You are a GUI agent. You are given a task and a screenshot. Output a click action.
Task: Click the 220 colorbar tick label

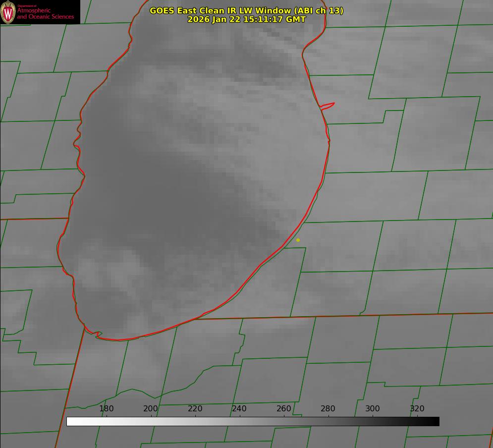click(x=195, y=409)
